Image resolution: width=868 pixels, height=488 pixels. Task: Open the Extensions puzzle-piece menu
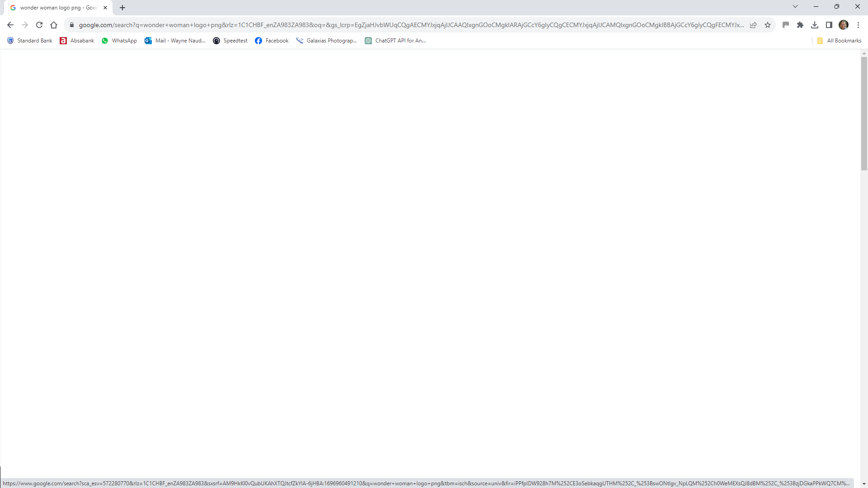[800, 25]
